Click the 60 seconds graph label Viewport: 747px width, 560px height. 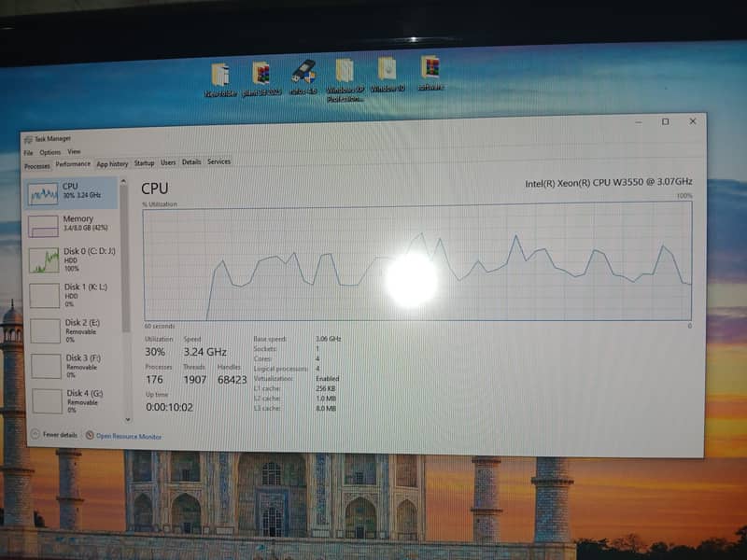(x=160, y=326)
